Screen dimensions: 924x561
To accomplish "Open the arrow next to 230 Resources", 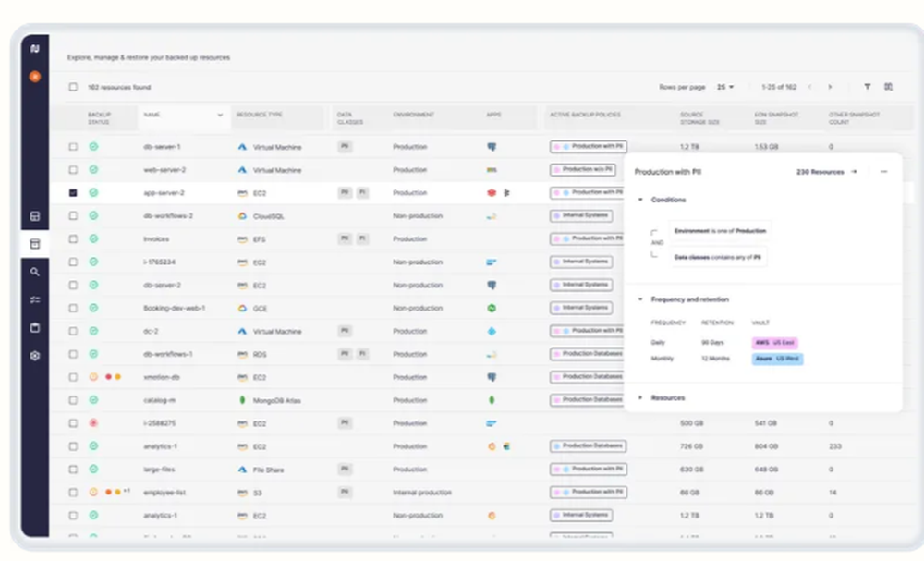I will [854, 172].
